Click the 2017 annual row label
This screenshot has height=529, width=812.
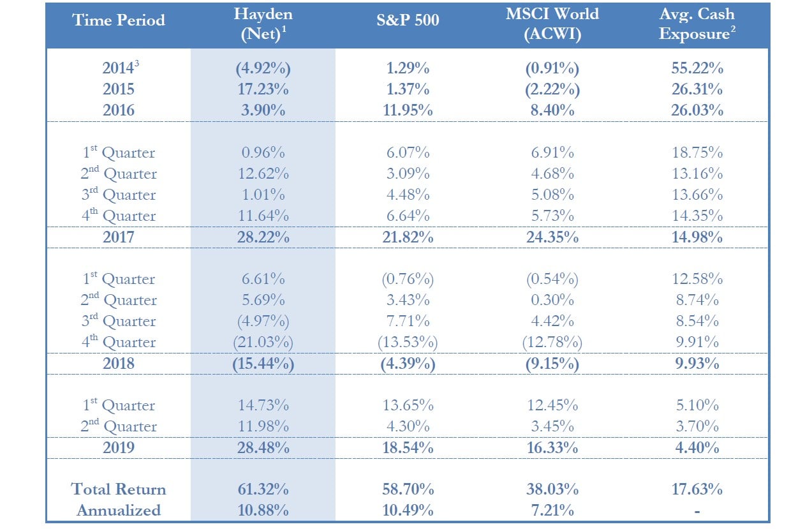pos(119,237)
